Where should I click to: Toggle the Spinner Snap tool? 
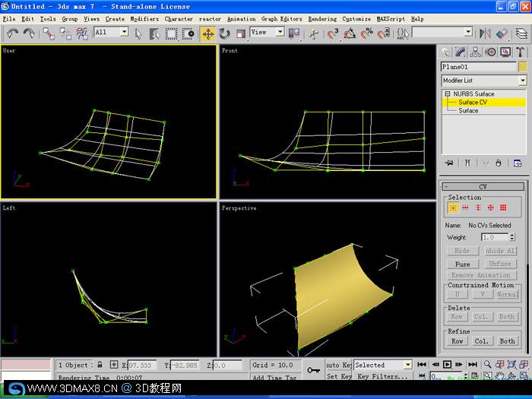[x=383, y=33]
